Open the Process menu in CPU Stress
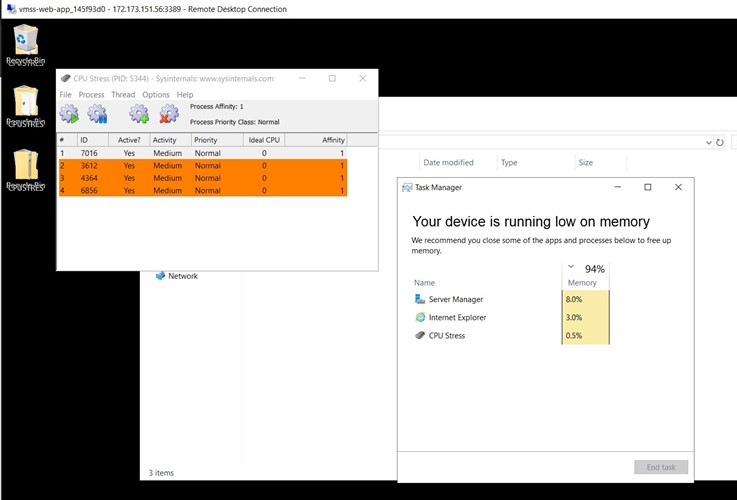 click(91, 94)
